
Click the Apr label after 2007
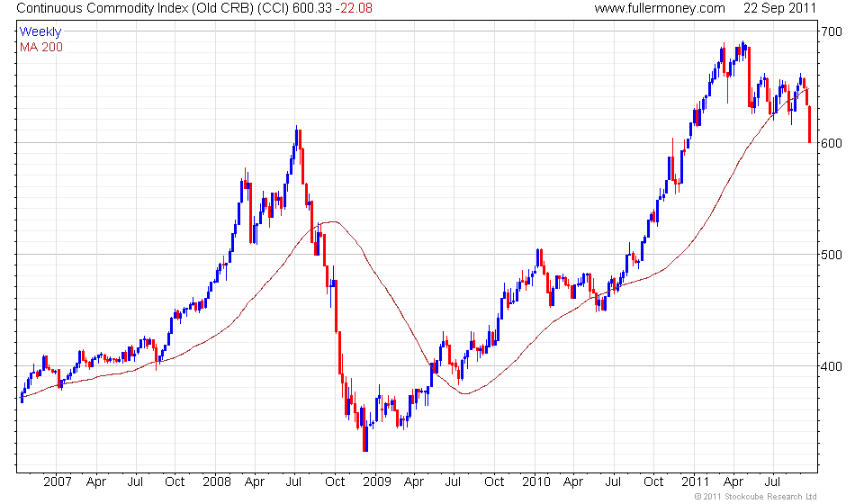coord(96,482)
